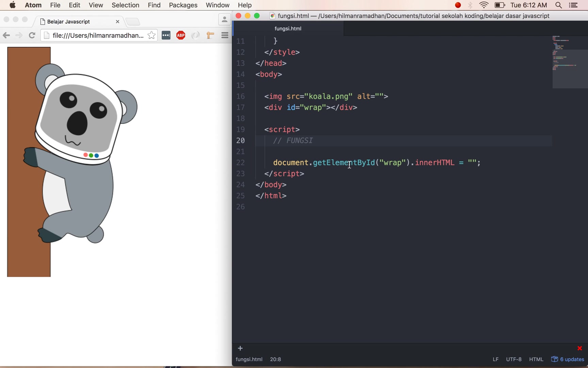
Task: Dismiss the red X in Atom footer
Action: point(580,348)
